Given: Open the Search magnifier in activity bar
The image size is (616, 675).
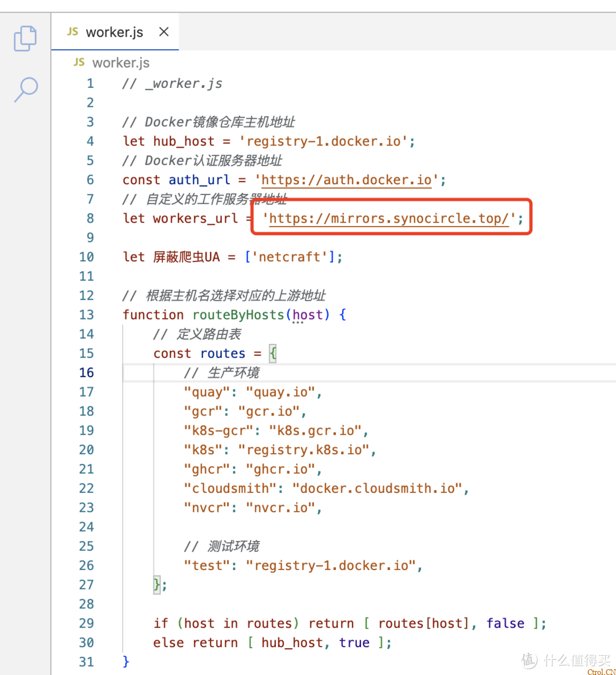Looking at the screenshot, I should click(26, 90).
